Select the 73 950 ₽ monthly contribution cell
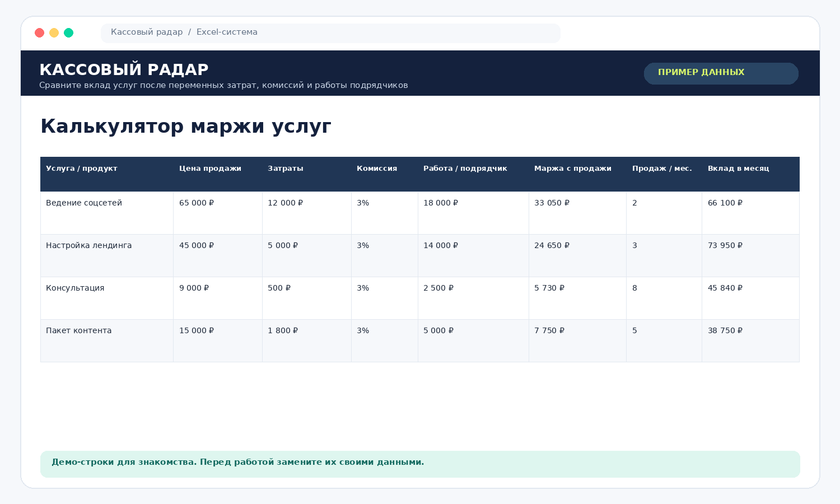Viewport: 840px width, 504px height. click(751, 255)
